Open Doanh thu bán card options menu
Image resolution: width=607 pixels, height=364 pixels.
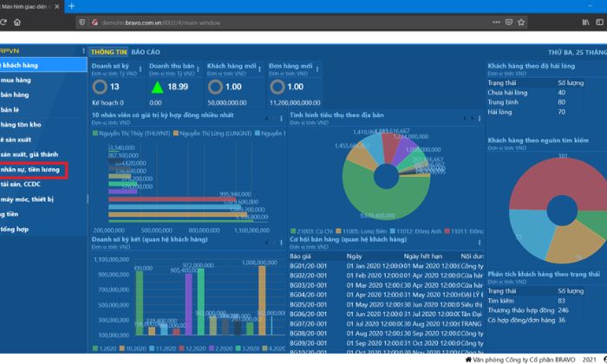[198, 68]
